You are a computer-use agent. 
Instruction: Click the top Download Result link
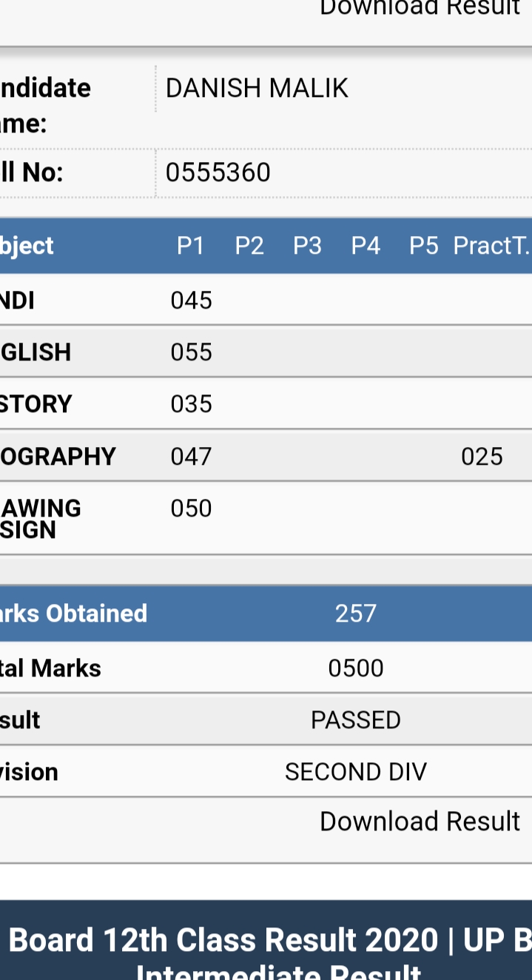click(x=420, y=7)
